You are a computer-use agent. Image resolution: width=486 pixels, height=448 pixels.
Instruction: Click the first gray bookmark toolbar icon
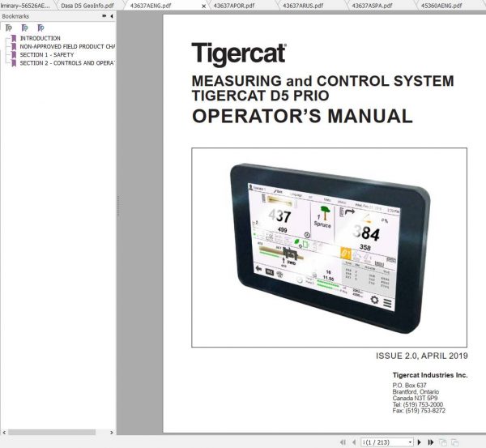(9, 28)
